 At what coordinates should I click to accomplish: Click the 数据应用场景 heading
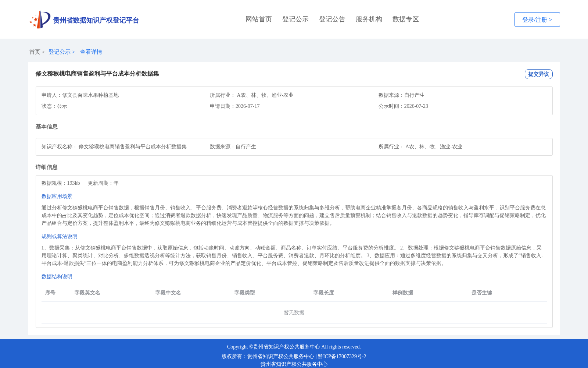click(57, 196)
